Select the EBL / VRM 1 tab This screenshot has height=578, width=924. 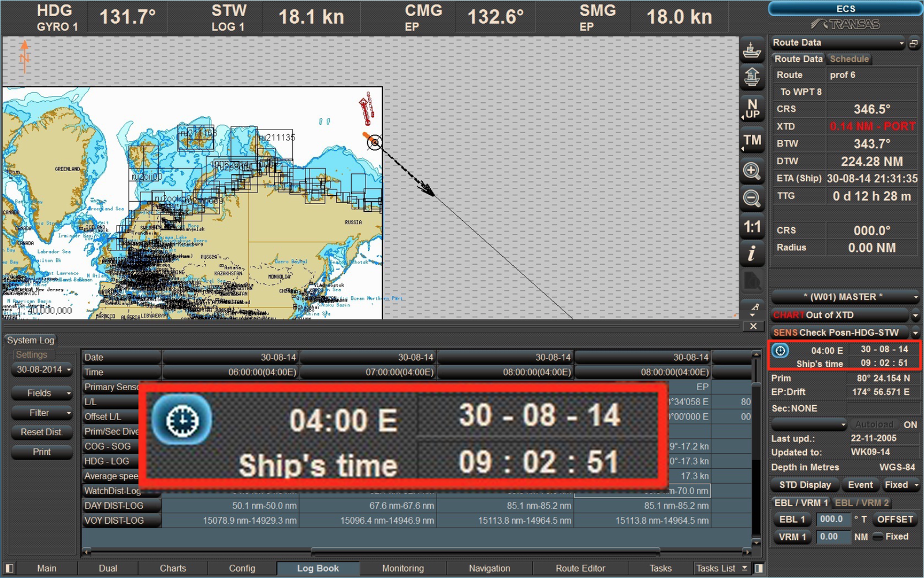pyautogui.click(x=801, y=503)
